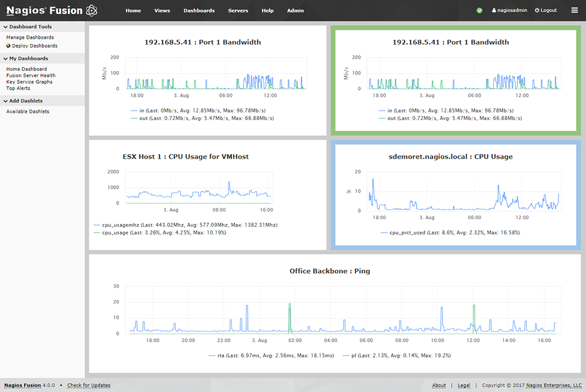
Task: Click the user icon beside nagiosadmin
Action: (494, 11)
